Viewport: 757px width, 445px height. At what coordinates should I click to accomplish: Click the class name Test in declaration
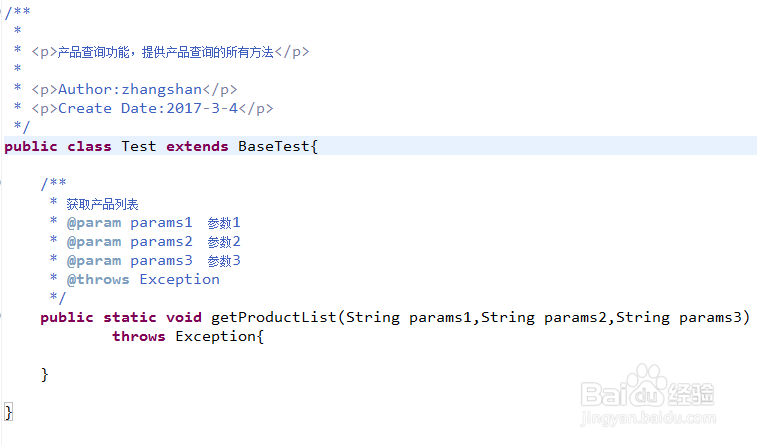[139, 146]
